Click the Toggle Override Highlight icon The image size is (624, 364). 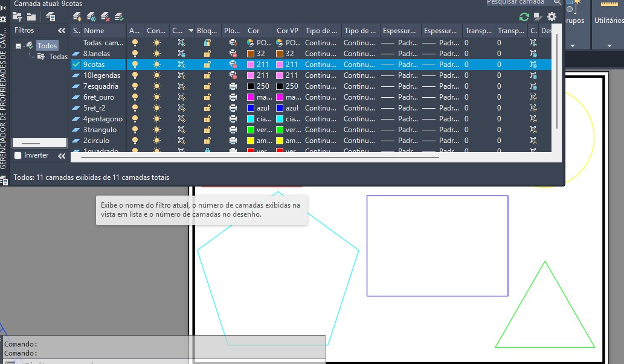(538, 17)
